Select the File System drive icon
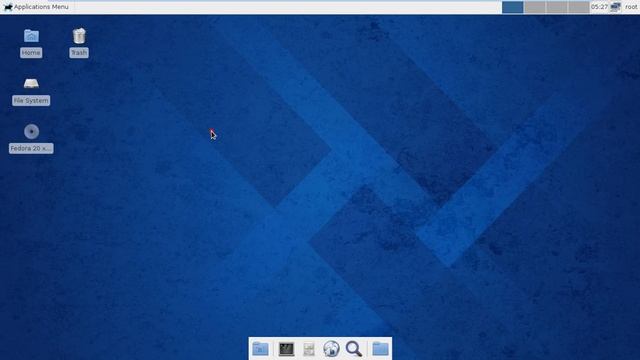The width and height of the screenshot is (640, 360). pyautogui.click(x=31, y=84)
